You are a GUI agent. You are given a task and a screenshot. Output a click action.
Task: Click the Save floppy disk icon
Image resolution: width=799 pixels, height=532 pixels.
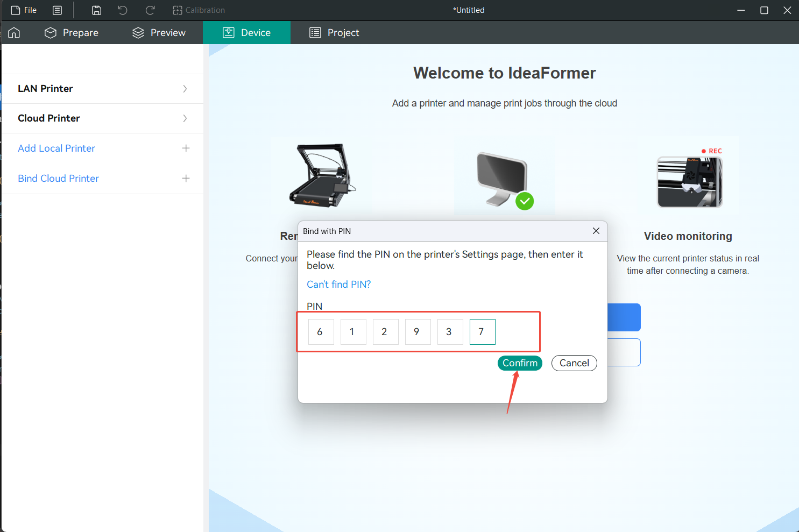click(x=97, y=10)
